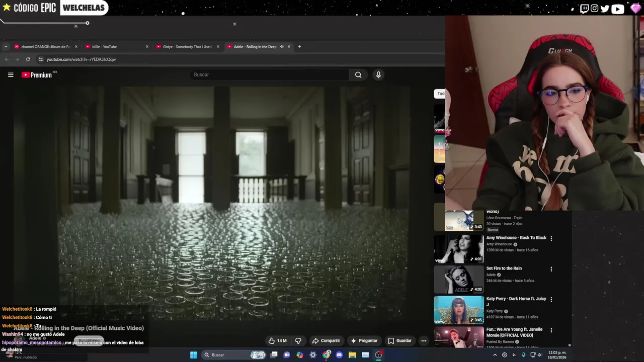This screenshot has height=362, width=644.
Task: Open the volume speaker tray icon
Action: [539, 355]
